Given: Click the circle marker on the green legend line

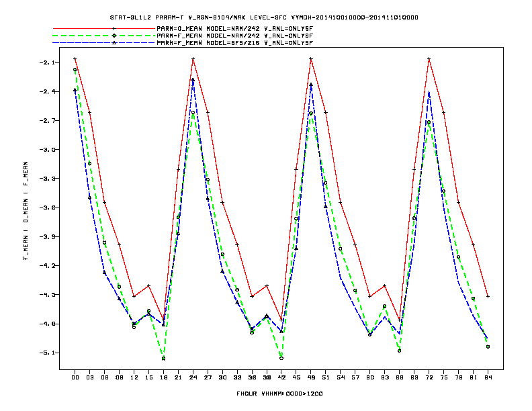Looking at the screenshot, I should click(x=114, y=36).
